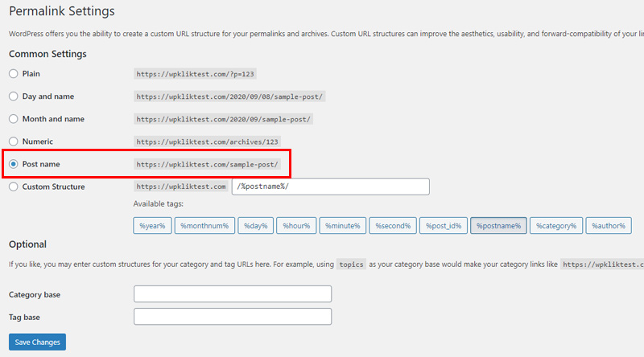Click the custom structure text field
644x357 pixels.
[331, 187]
